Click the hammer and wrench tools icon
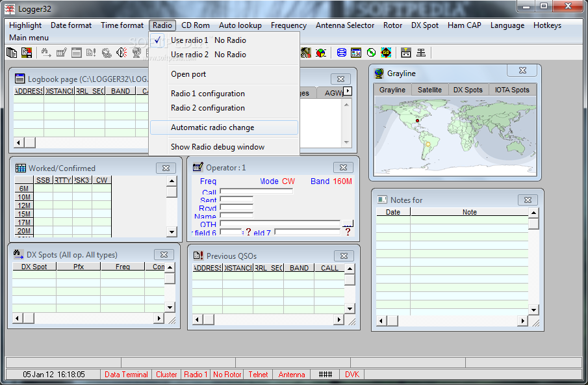588x385 pixels. [x=306, y=53]
